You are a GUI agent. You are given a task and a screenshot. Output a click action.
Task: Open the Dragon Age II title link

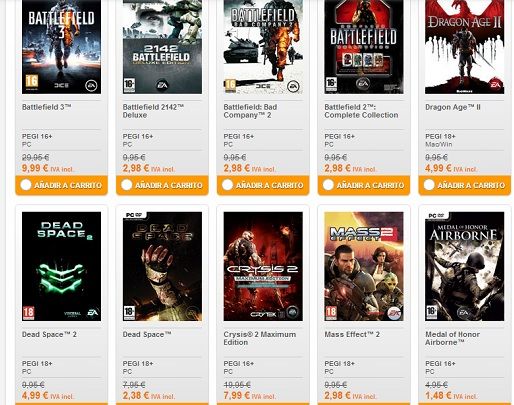tap(453, 107)
